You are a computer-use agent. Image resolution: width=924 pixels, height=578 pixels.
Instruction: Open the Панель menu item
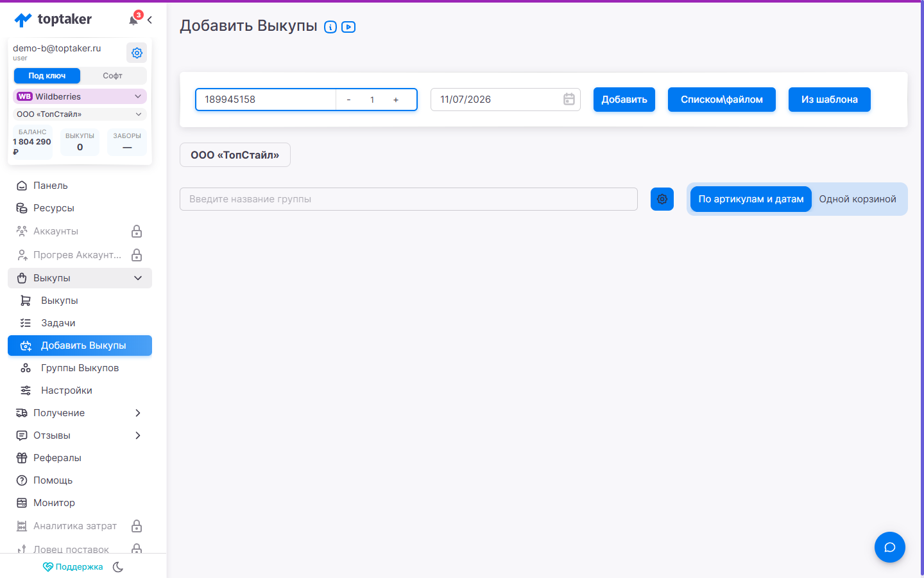(80, 186)
